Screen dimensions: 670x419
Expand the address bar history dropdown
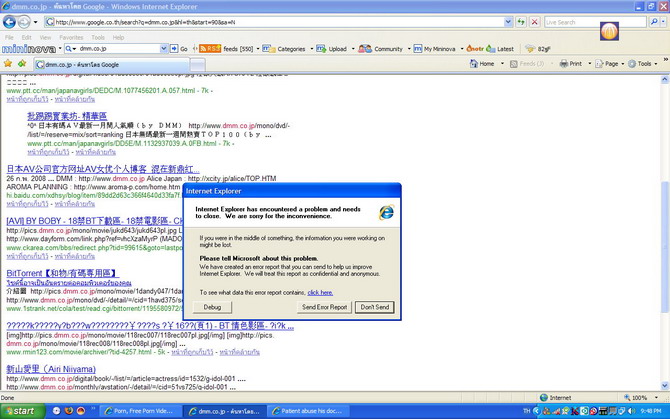click(x=508, y=22)
